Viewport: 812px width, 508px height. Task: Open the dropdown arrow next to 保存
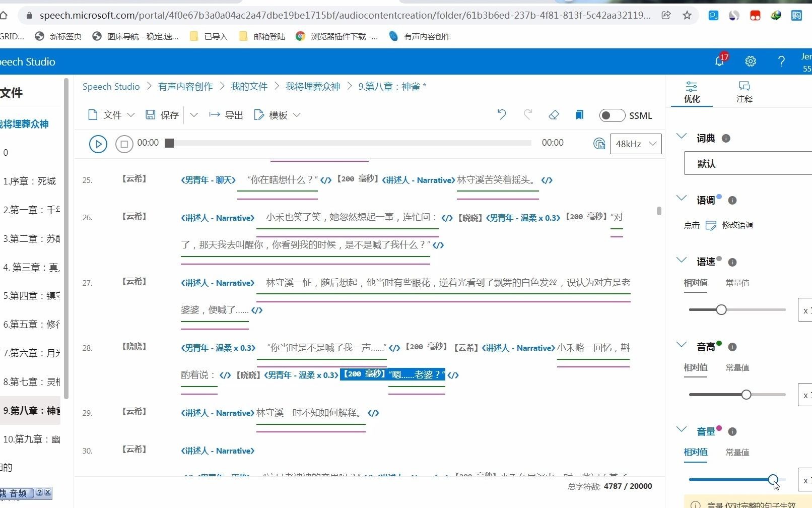coord(194,115)
